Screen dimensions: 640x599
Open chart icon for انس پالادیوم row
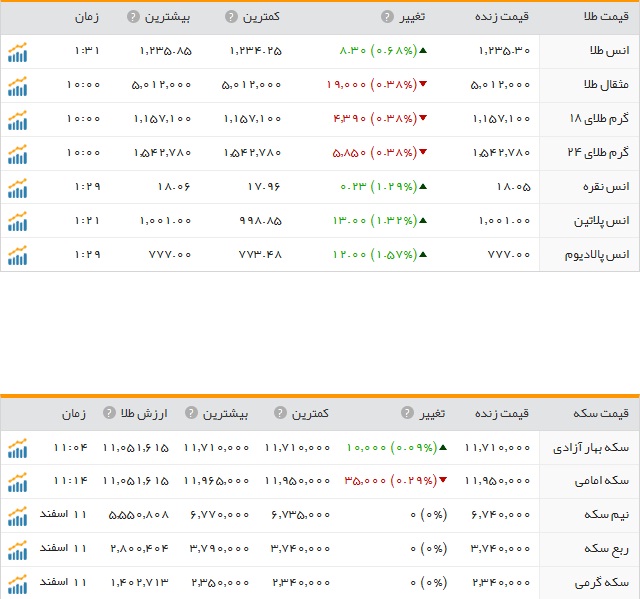pos(17,255)
